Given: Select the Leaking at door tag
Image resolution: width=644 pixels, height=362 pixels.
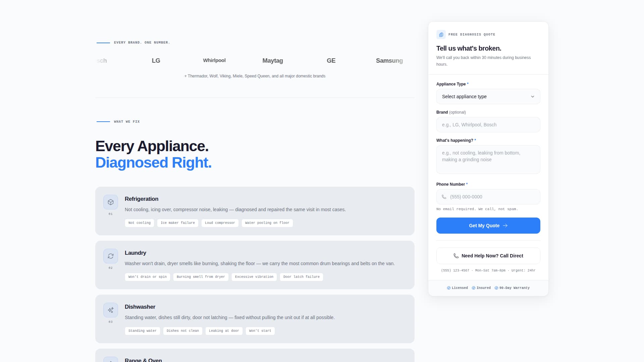Looking at the screenshot, I should (224, 331).
